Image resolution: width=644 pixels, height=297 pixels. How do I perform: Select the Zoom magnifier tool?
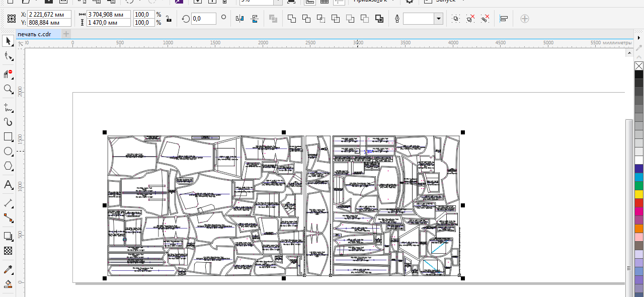(9, 90)
